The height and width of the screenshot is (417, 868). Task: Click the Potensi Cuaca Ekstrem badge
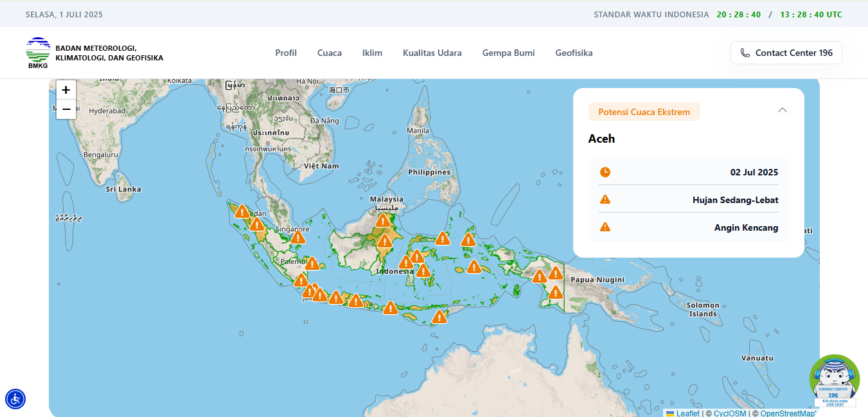(644, 112)
